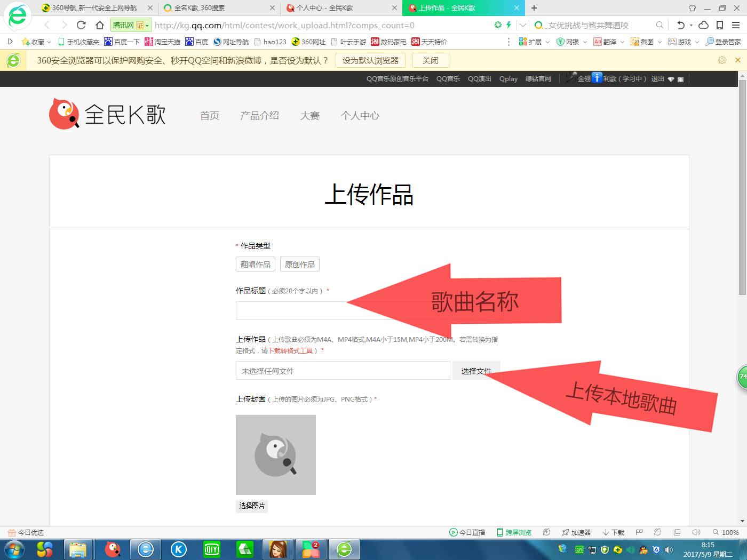Click the undo/restore closed tab icon
Screen dimensions: 747x560
point(680,25)
